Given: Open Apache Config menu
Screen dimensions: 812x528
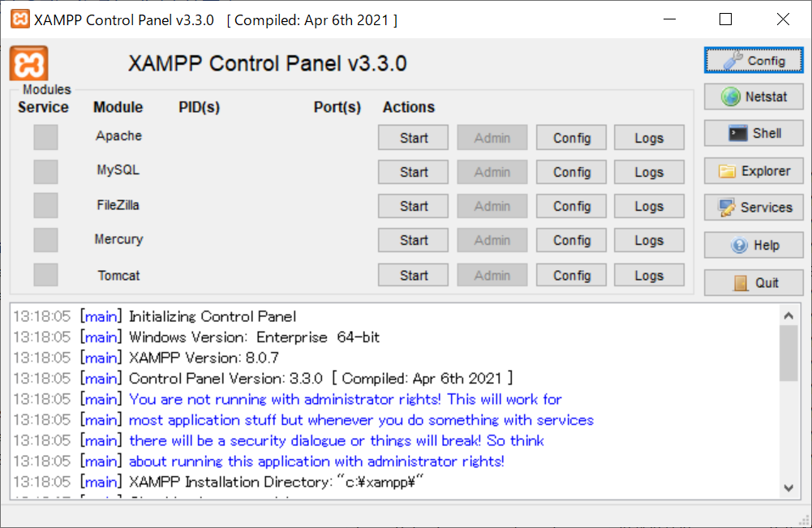Looking at the screenshot, I should 571,138.
